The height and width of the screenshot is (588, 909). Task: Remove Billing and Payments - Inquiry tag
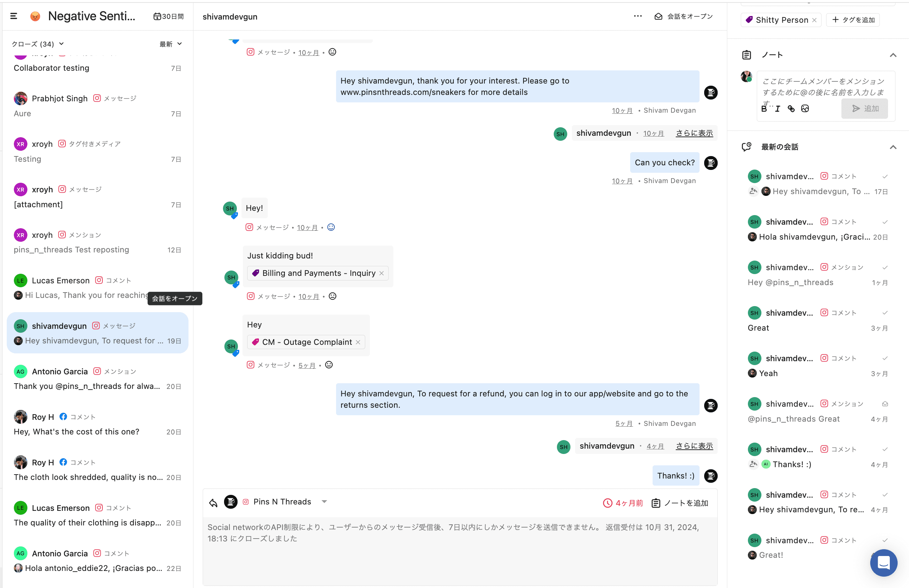(x=381, y=273)
